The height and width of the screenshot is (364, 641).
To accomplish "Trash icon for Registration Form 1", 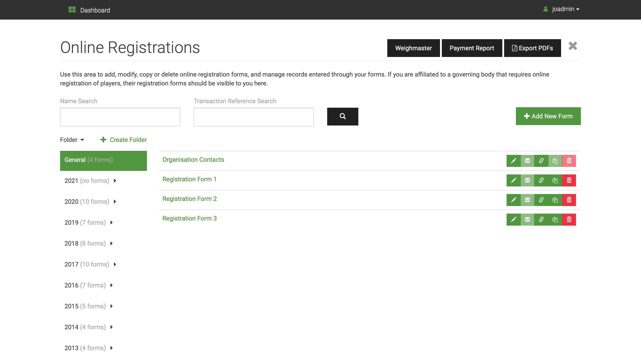I will pyautogui.click(x=569, y=180).
